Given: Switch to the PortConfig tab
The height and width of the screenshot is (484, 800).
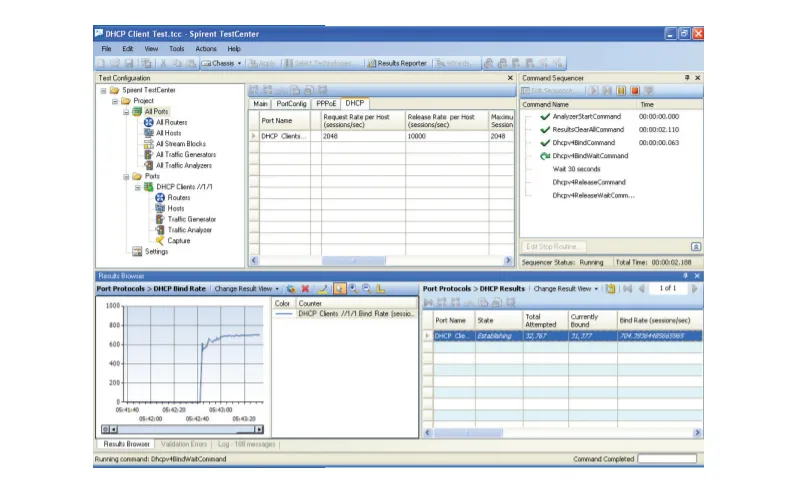Looking at the screenshot, I should (x=291, y=104).
